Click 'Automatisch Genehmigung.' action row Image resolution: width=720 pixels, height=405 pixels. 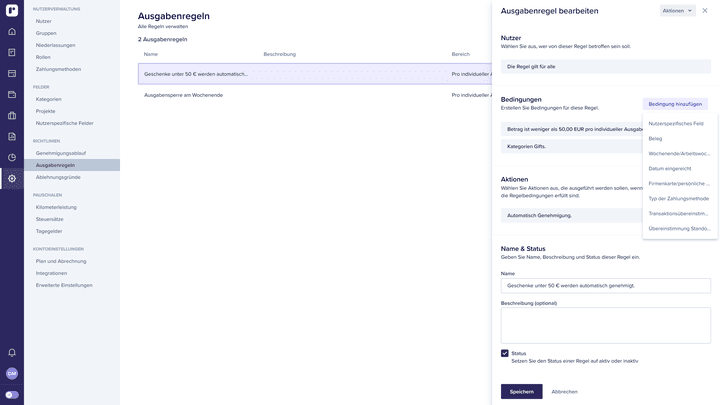572,215
